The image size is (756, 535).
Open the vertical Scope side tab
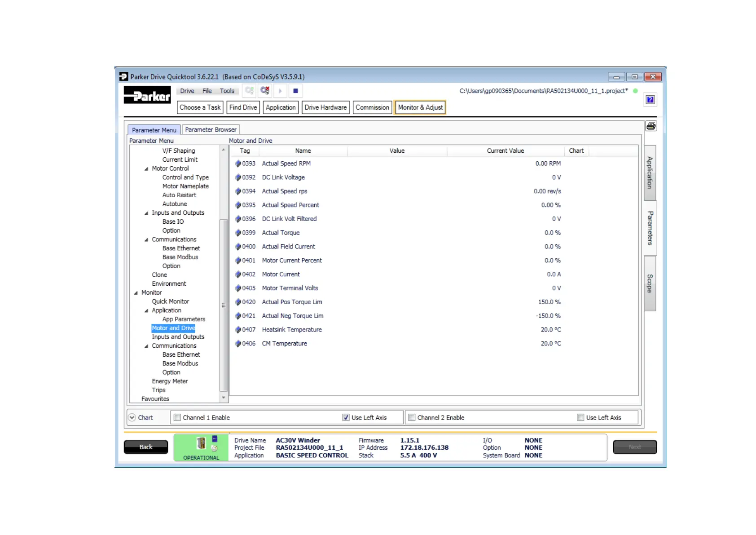(x=650, y=283)
